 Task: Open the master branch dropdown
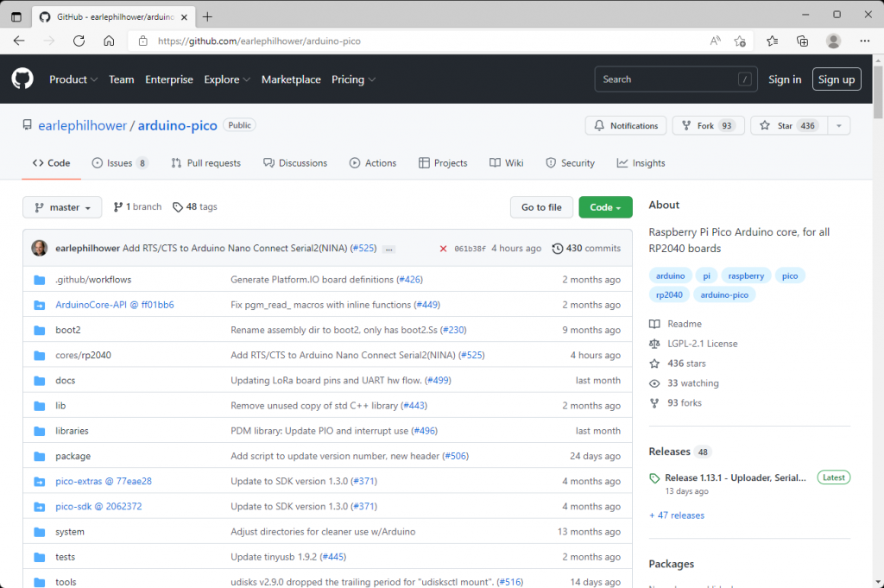tap(62, 207)
